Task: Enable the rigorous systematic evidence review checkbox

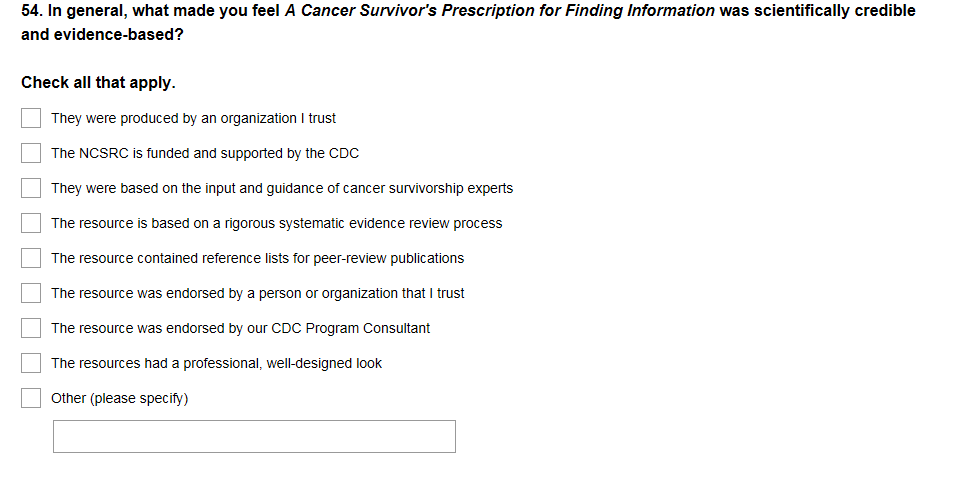Action: (x=31, y=223)
